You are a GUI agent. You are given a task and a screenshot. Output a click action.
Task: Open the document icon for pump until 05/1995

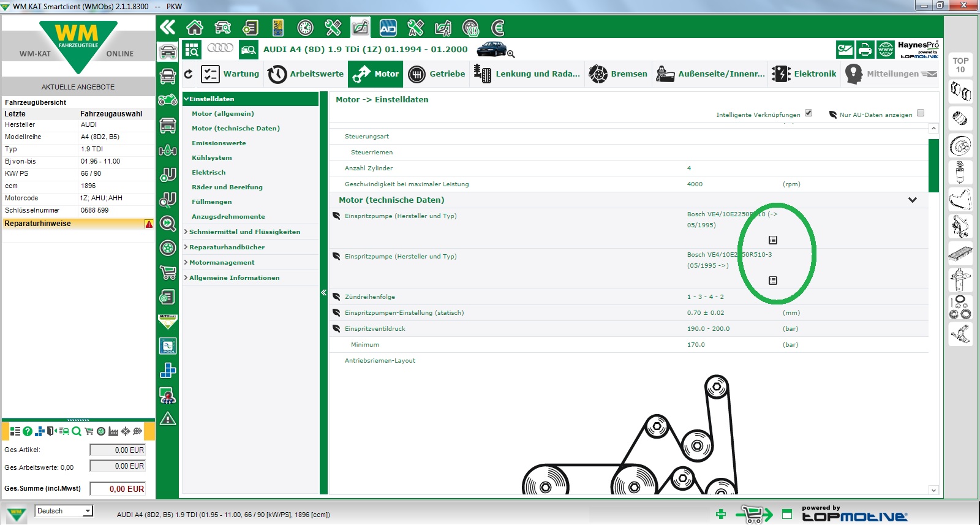tap(773, 240)
